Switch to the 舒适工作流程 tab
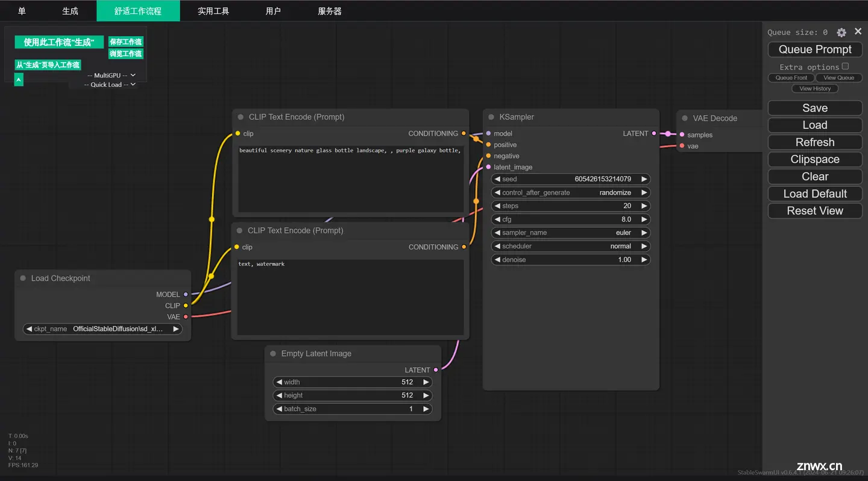The width and height of the screenshot is (868, 481). tap(138, 11)
